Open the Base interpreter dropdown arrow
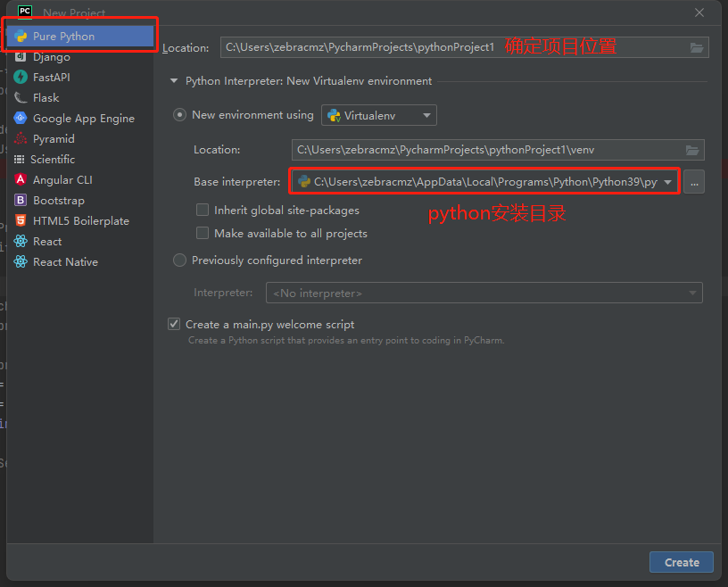This screenshot has width=728, height=587. pos(667,182)
